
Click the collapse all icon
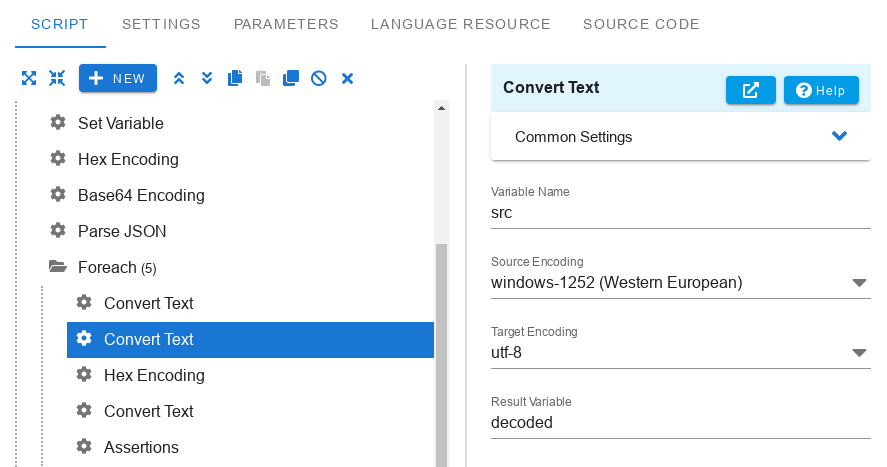tap(57, 78)
